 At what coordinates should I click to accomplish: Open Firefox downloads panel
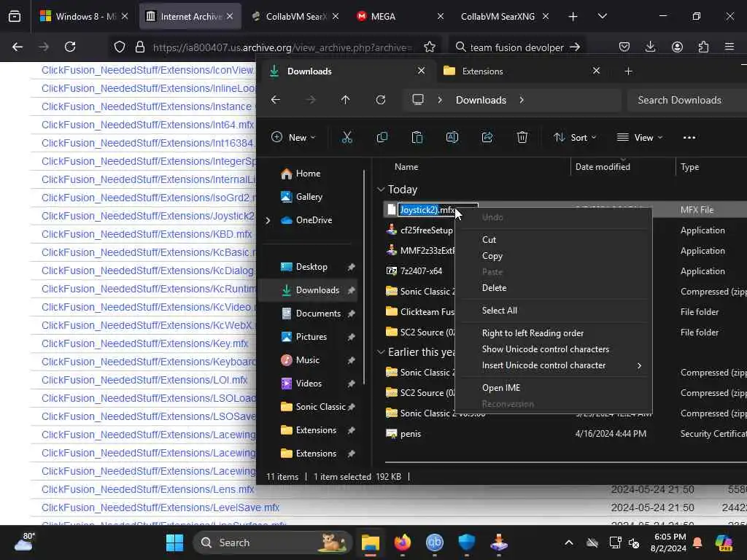[650, 47]
